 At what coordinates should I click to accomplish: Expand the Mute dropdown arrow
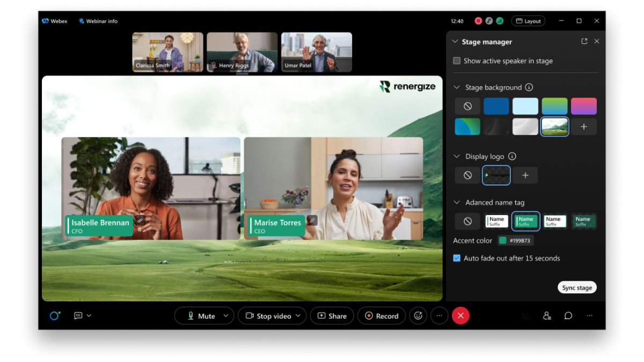tap(225, 316)
